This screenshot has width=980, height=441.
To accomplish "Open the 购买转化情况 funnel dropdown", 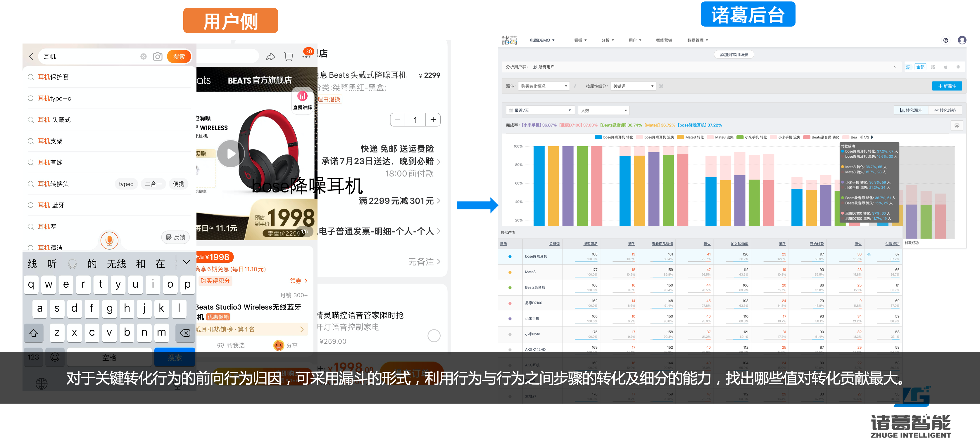I will [543, 86].
